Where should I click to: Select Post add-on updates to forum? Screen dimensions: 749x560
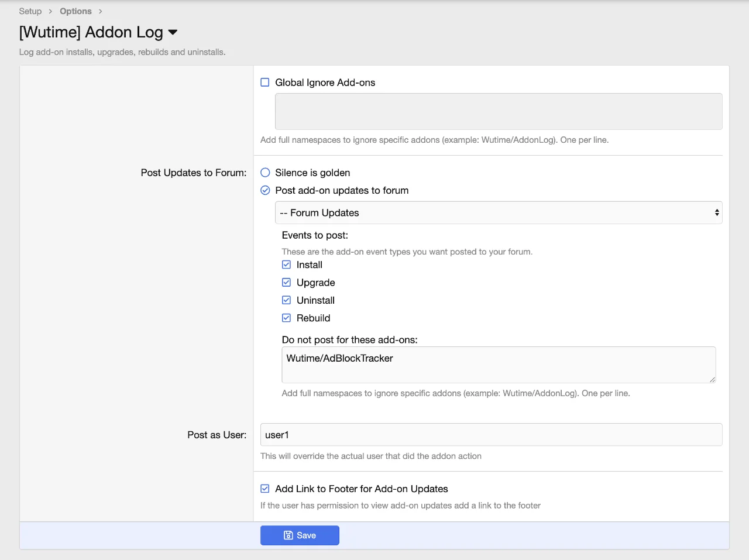click(265, 190)
